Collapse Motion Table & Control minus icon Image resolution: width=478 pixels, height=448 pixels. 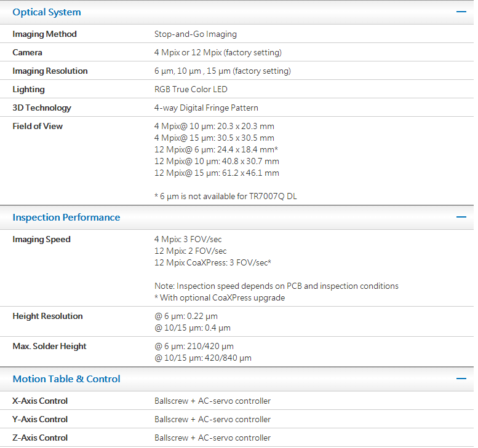(461, 379)
